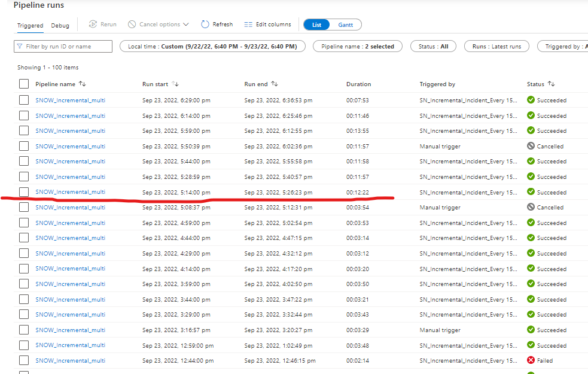The image size is (588, 374).
Task: Click the Duration column header
Action: click(x=358, y=84)
